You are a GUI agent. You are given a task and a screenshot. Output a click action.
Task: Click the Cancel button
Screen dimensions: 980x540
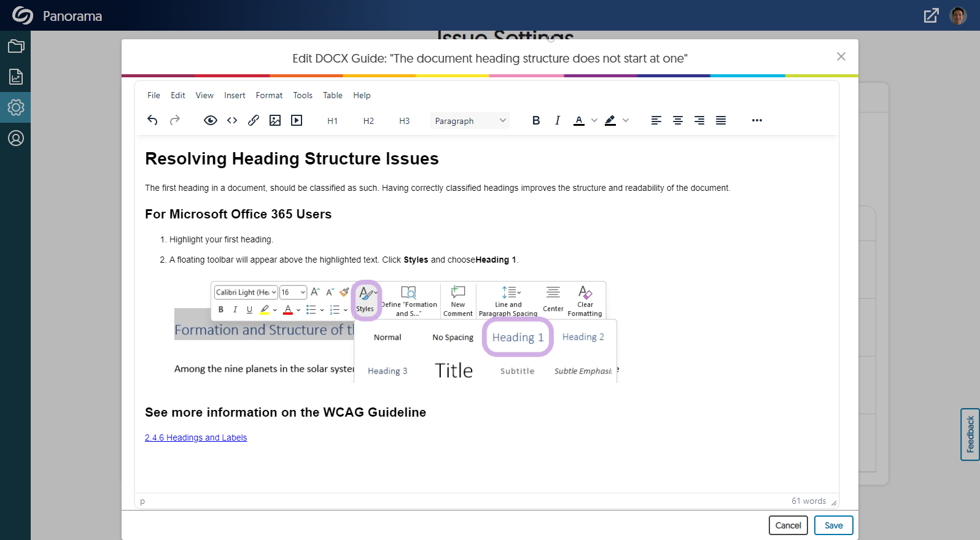tap(788, 525)
